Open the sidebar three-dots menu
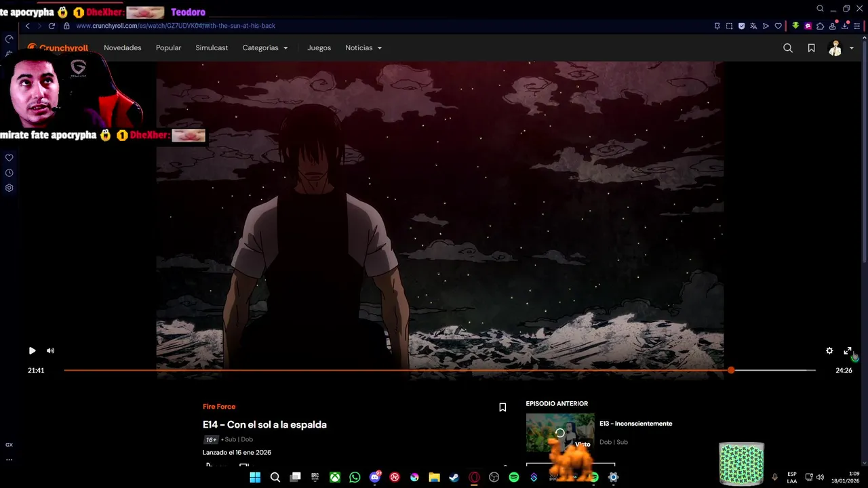This screenshot has width=868, height=488. (9, 460)
